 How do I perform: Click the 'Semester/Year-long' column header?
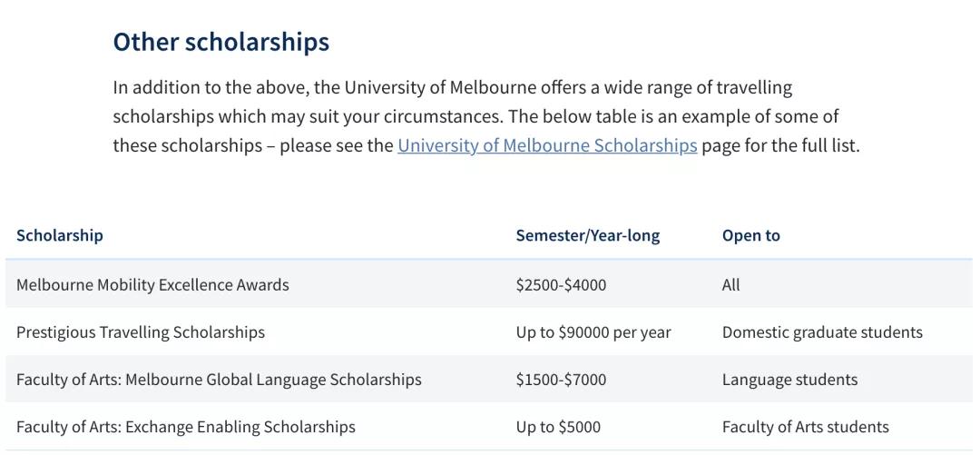(x=587, y=235)
